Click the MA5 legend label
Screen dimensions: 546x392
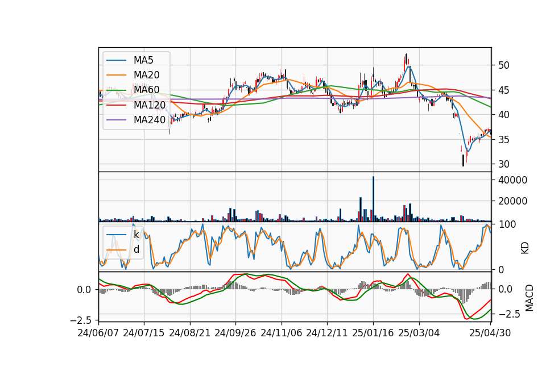[143, 60]
